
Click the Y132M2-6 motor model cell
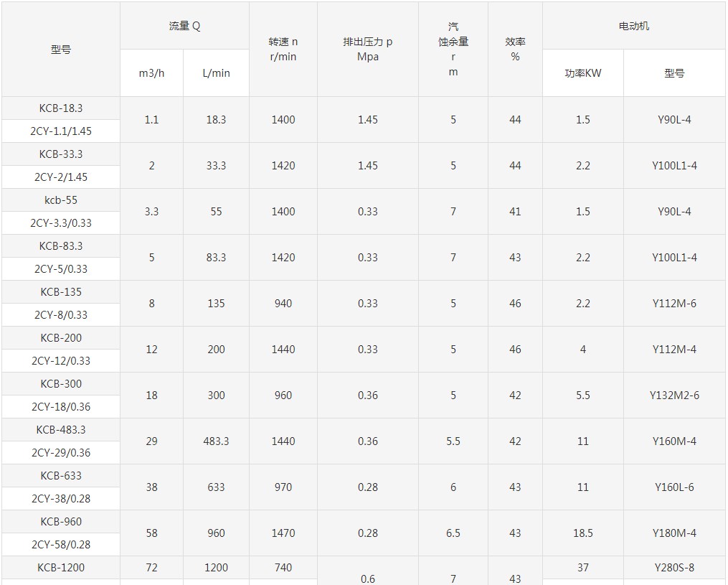pyautogui.click(x=674, y=396)
